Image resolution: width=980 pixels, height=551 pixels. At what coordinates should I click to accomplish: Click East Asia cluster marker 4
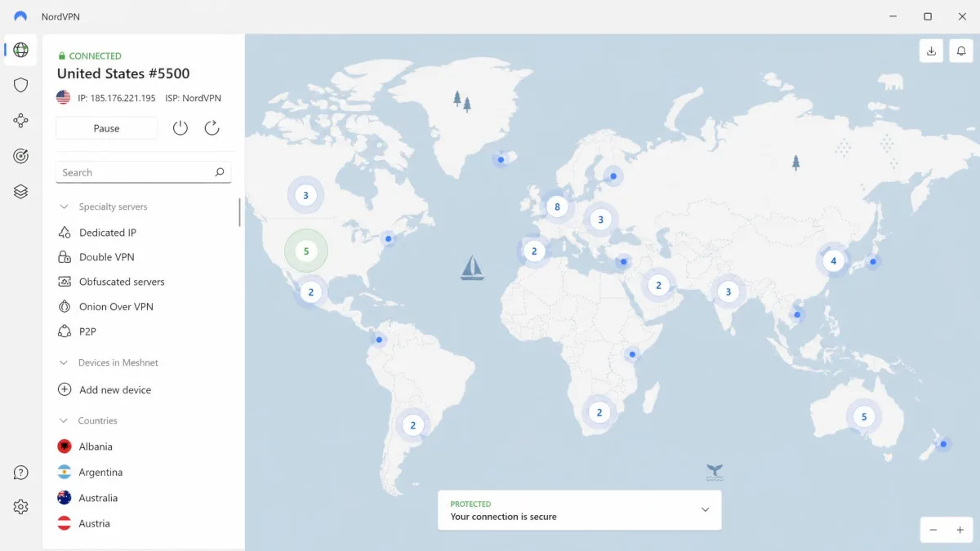coord(833,261)
